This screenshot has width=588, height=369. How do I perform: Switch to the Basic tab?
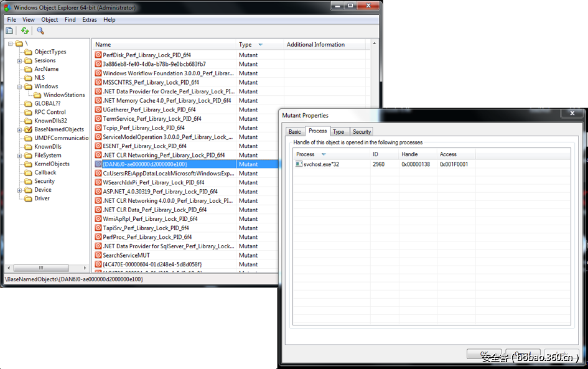pyautogui.click(x=296, y=131)
